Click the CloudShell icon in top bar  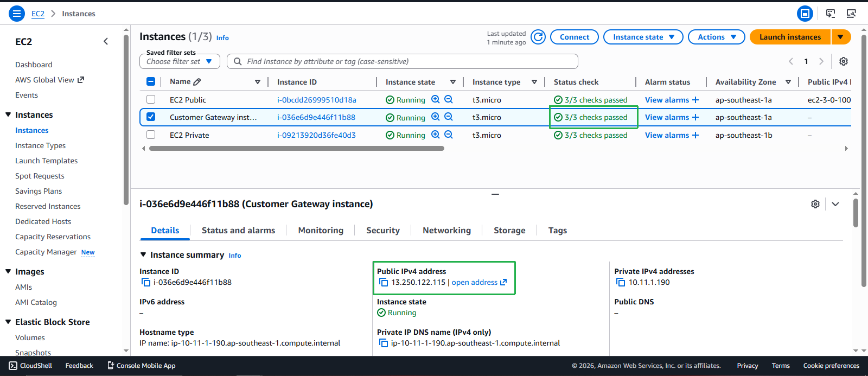click(x=831, y=14)
